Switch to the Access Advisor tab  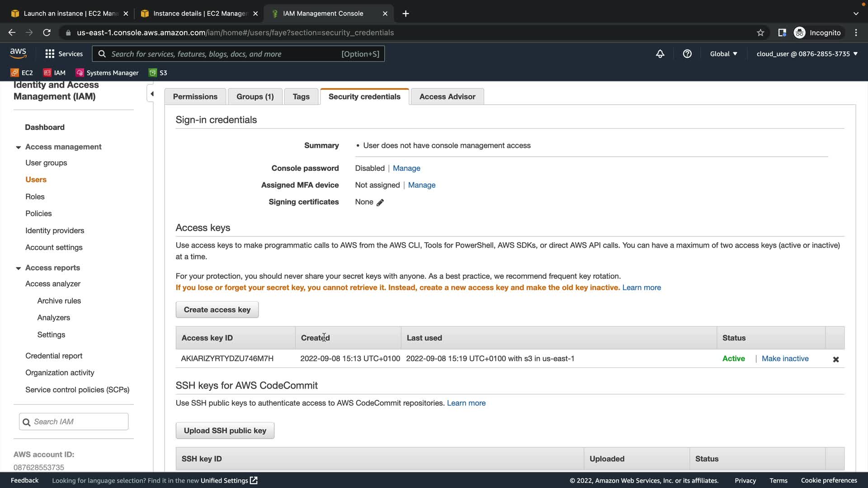click(447, 97)
